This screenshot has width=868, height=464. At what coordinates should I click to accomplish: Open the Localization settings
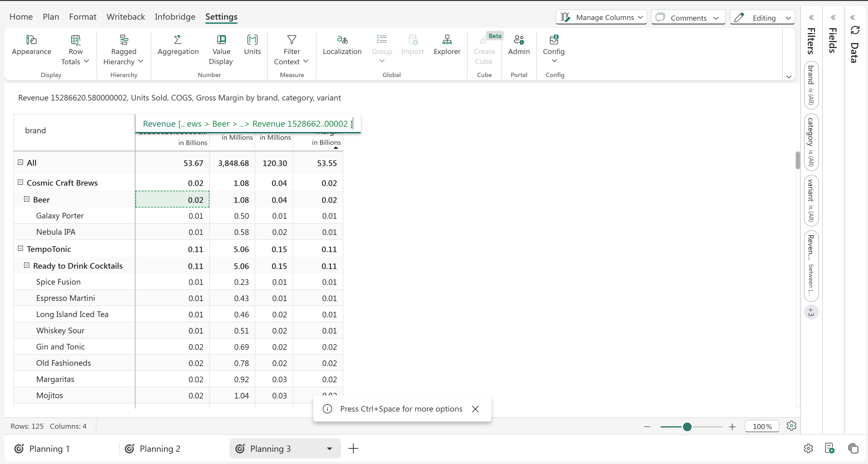point(342,40)
